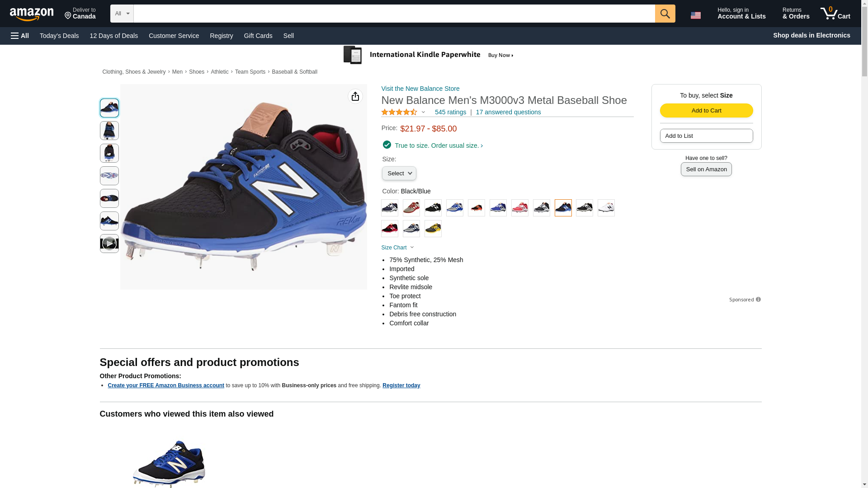
Task: Open the search category All dropdown
Action: [x=122, y=14]
